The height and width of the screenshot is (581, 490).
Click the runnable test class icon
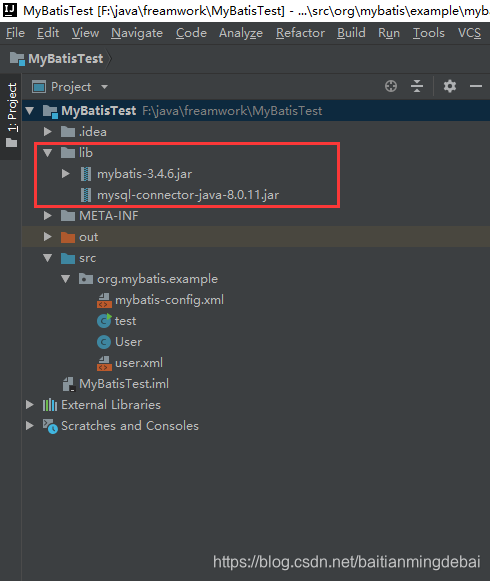(104, 321)
